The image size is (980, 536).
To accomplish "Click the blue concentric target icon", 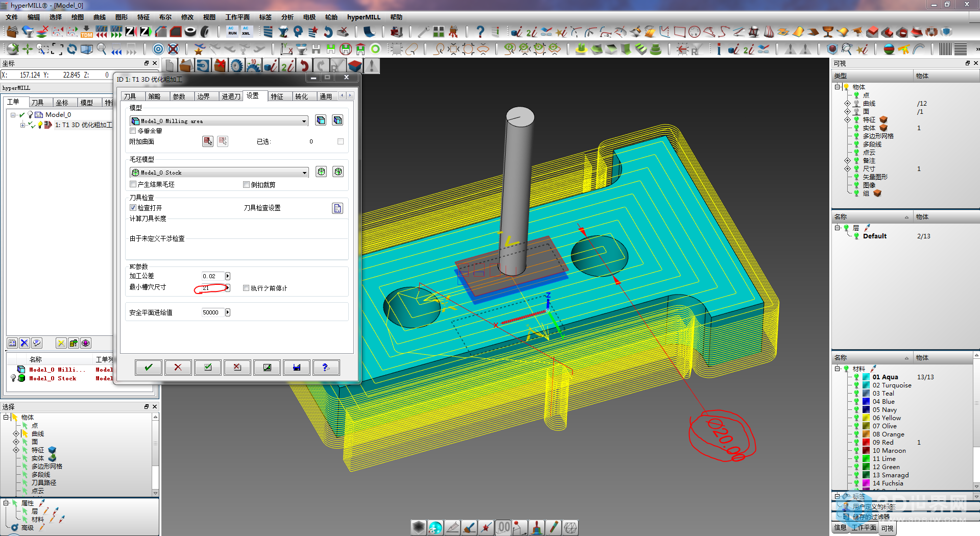I will [158, 49].
